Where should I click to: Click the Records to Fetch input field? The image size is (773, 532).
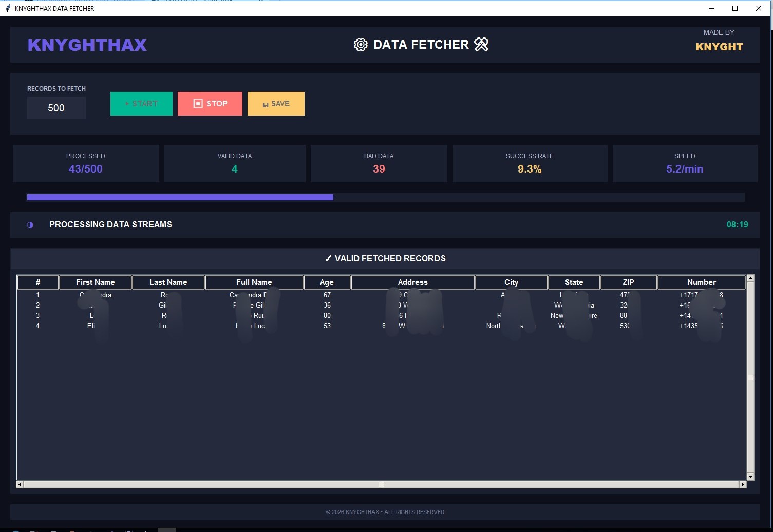pyautogui.click(x=56, y=108)
